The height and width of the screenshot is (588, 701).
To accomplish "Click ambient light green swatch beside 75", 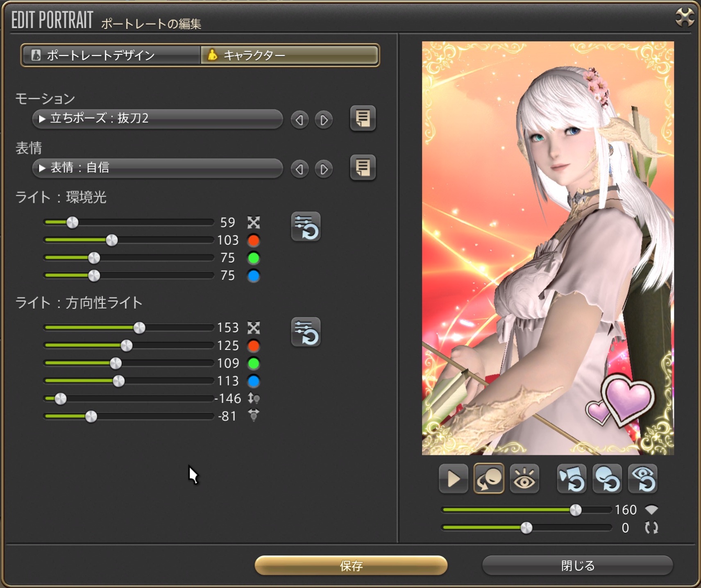I will [x=254, y=258].
